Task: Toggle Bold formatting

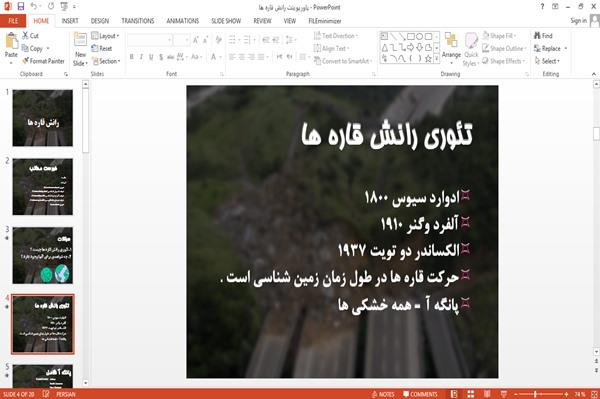Action: [x=131, y=57]
